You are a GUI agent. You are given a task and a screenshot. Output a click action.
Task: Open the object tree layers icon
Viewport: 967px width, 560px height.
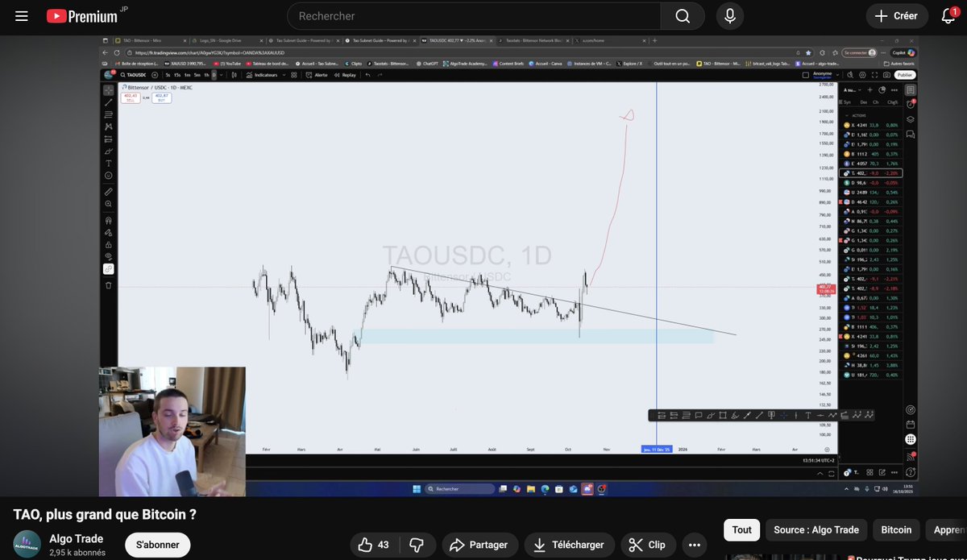910,118
